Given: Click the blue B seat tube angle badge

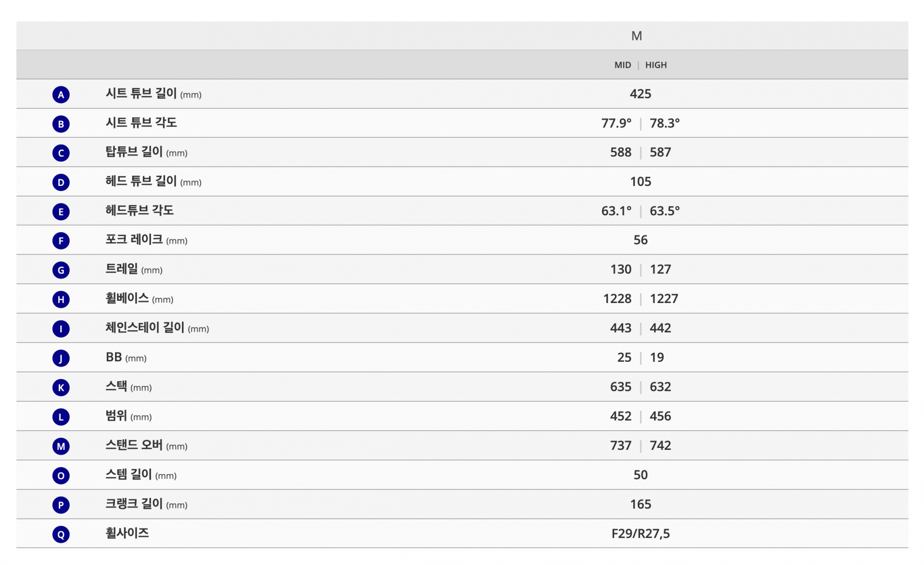Looking at the screenshot, I should point(61,124).
